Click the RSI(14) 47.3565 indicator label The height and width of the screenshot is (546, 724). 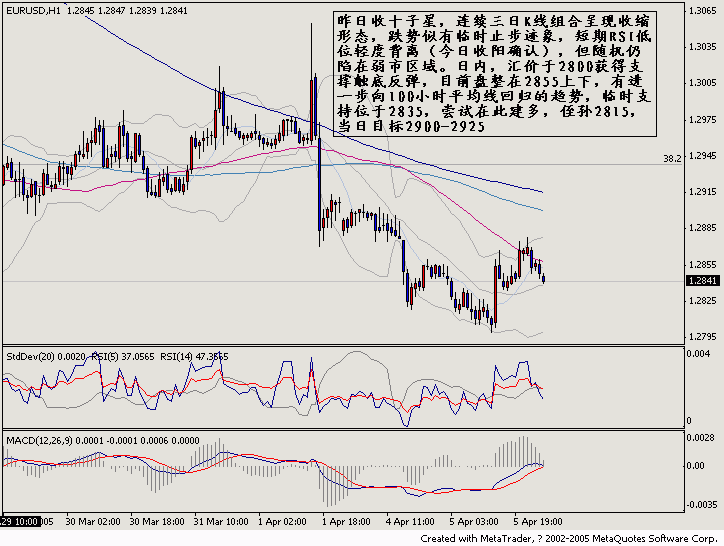pos(194,357)
